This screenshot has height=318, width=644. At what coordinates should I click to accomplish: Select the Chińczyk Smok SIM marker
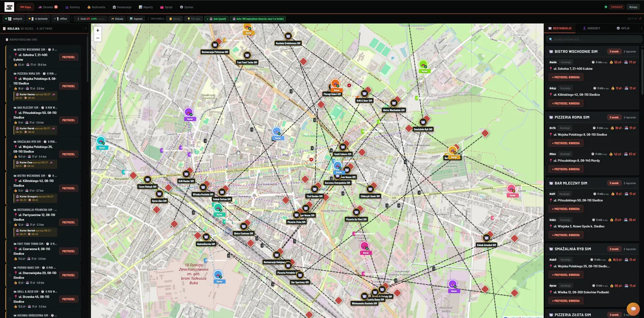(x=370, y=189)
